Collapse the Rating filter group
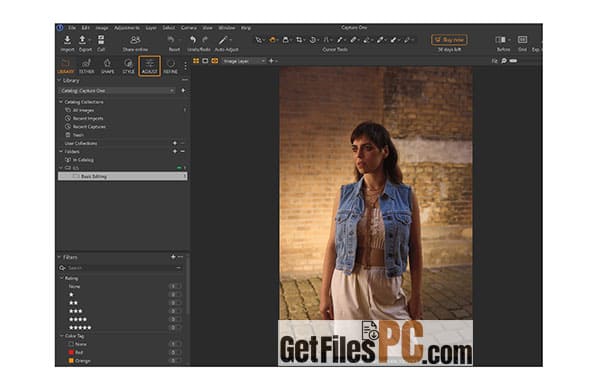The image size is (600, 390). pos(62,278)
